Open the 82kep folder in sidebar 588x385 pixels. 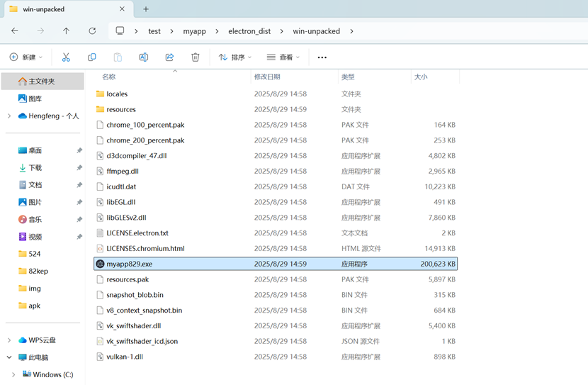pos(33,272)
